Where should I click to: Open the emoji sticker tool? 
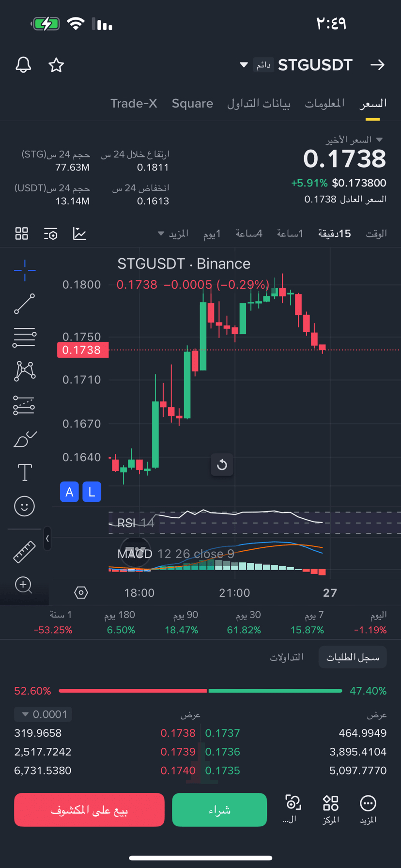coord(25,506)
